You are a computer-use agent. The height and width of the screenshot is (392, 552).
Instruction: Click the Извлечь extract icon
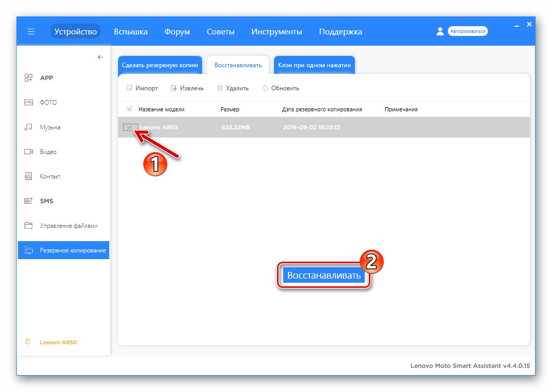tap(173, 88)
